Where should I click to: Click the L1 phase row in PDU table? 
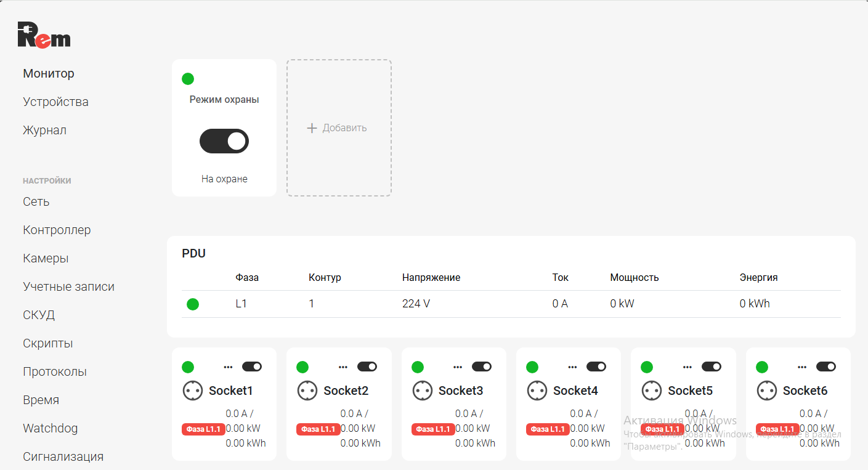point(241,304)
